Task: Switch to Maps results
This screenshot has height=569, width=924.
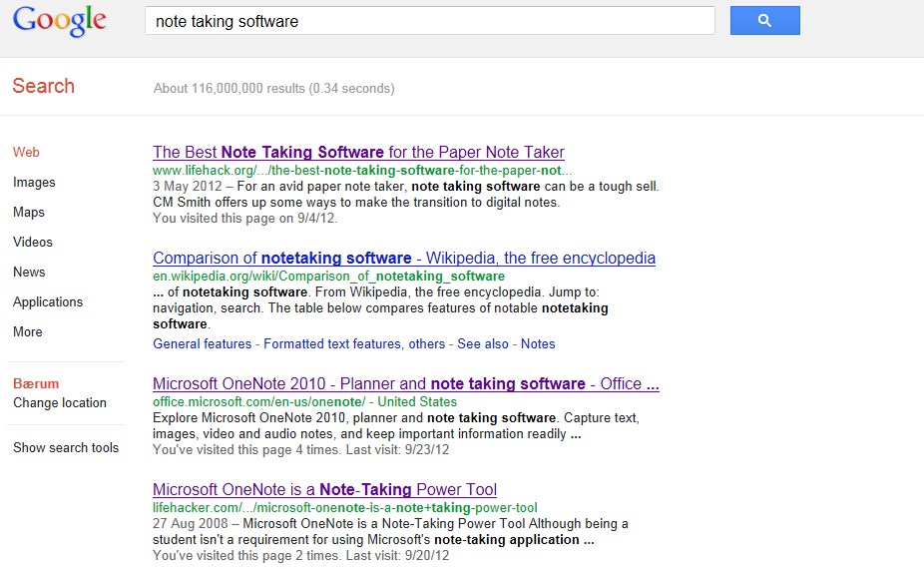Action: pyautogui.click(x=29, y=213)
